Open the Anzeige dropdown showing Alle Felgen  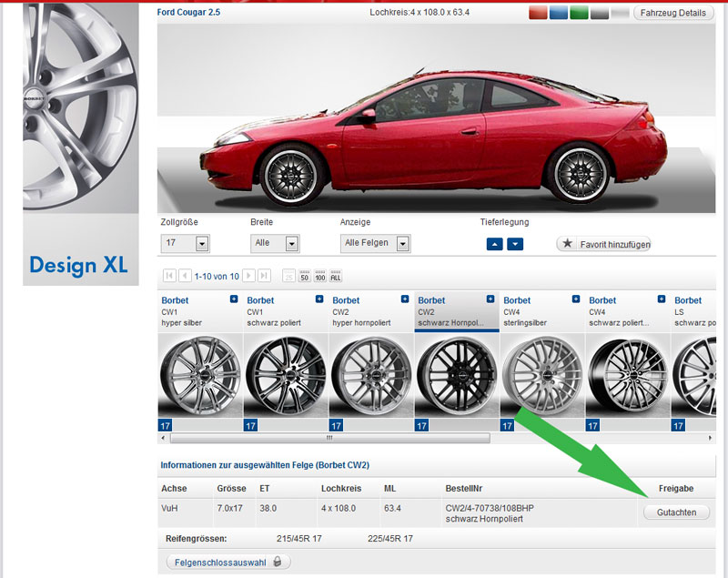click(x=375, y=243)
